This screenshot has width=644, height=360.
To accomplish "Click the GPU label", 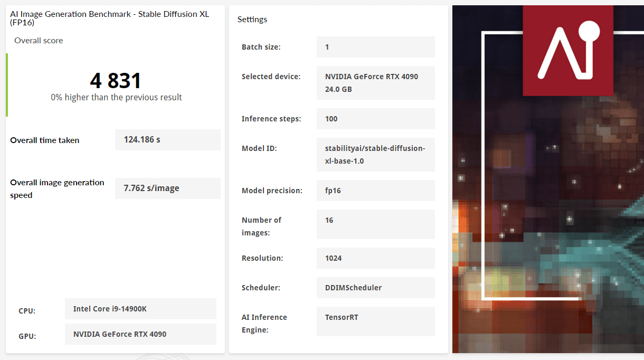I will pos(27,336).
